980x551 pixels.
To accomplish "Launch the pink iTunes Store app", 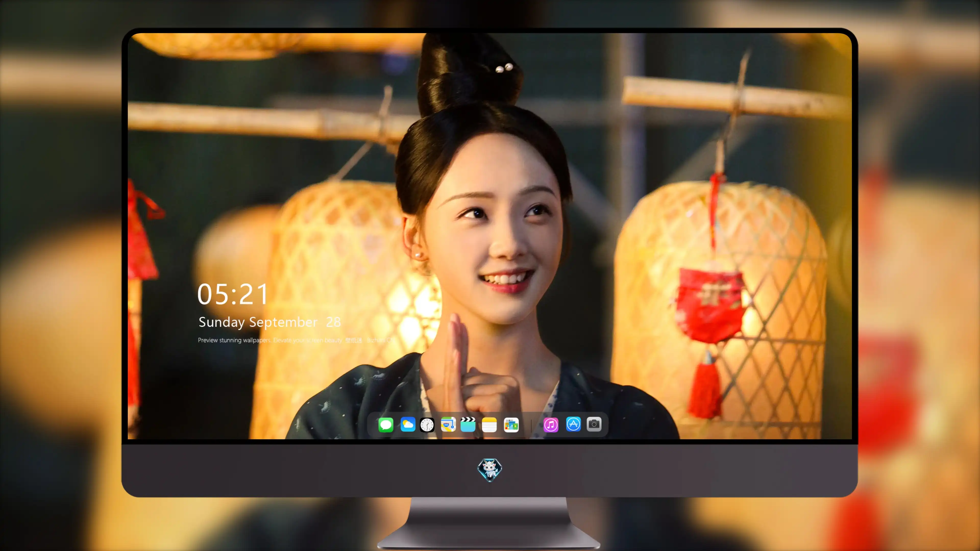I will pyautogui.click(x=551, y=425).
